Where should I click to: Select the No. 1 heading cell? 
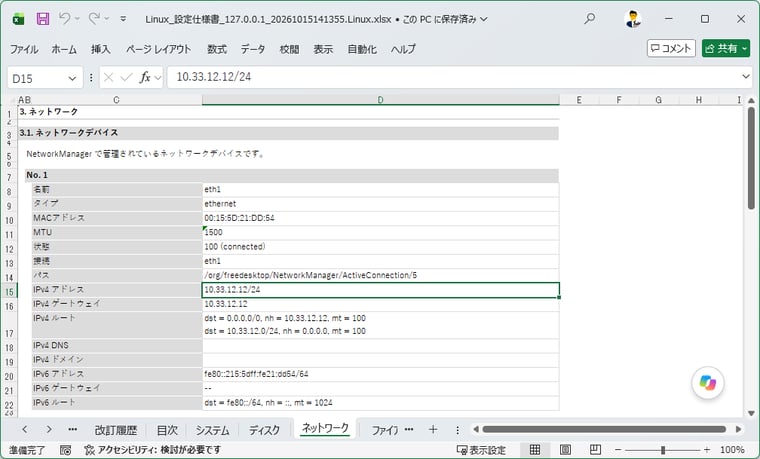tap(292, 175)
